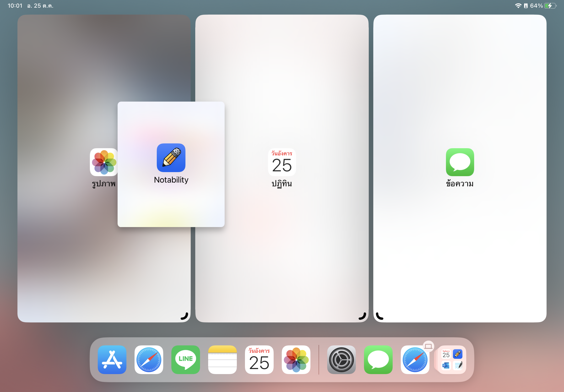Open Safari with the Handoff laptop badge

415,359
